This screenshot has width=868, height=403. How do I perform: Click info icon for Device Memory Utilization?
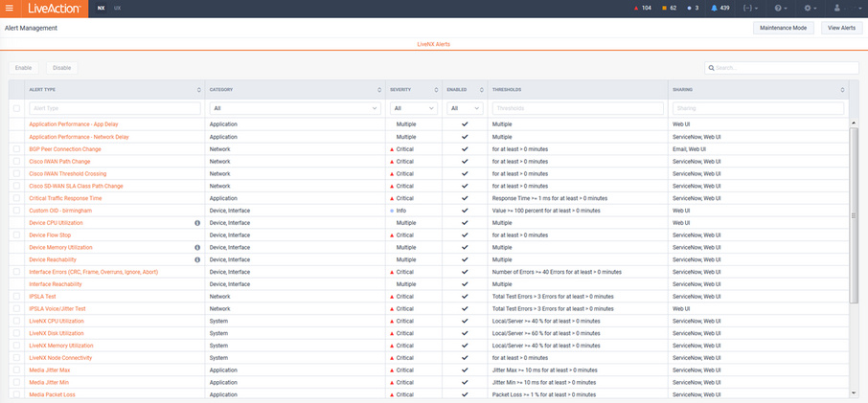[197, 247]
